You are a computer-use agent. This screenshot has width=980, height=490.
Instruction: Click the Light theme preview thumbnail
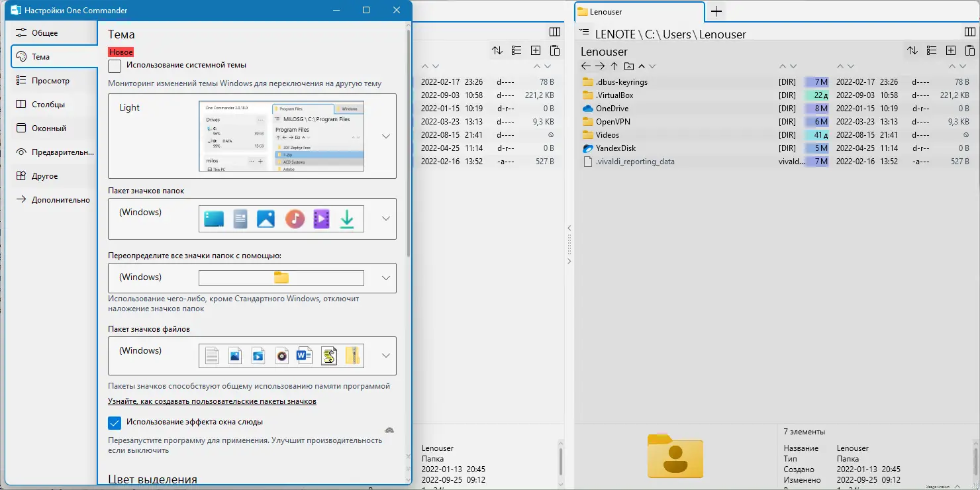tap(281, 136)
